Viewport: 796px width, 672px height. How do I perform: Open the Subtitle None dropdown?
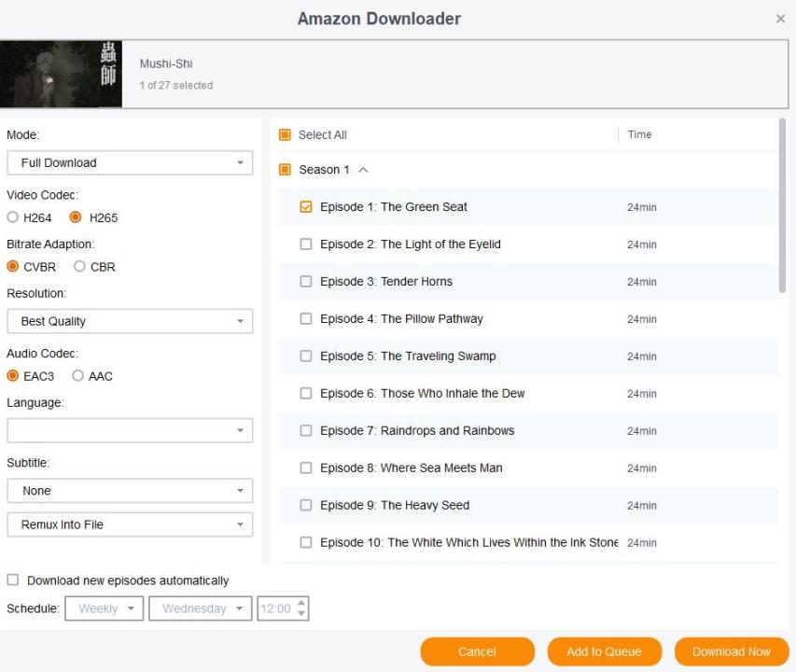click(x=130, y=491)
